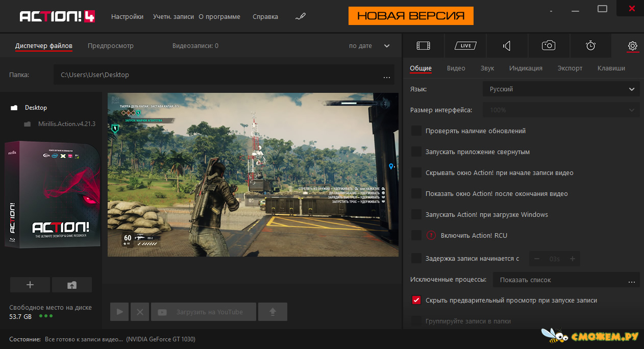Screen dimensions: 644x349
Task: Click Видеозаписи: 0 counter text
Action: [x=195, y=46]
